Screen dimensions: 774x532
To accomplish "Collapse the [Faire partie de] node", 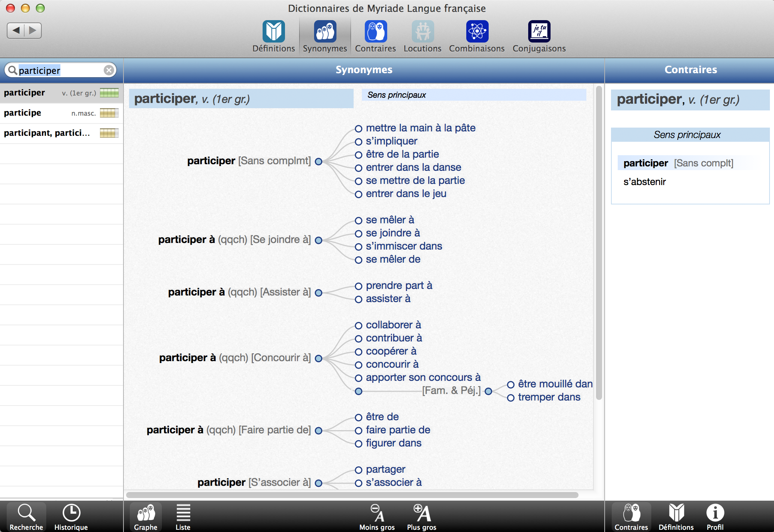I will 319,431.
